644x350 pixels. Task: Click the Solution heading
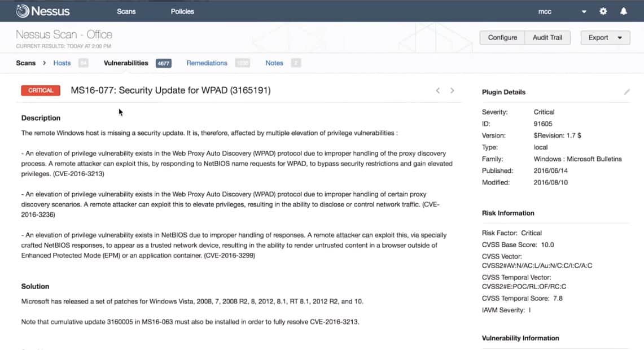(36, 286)
